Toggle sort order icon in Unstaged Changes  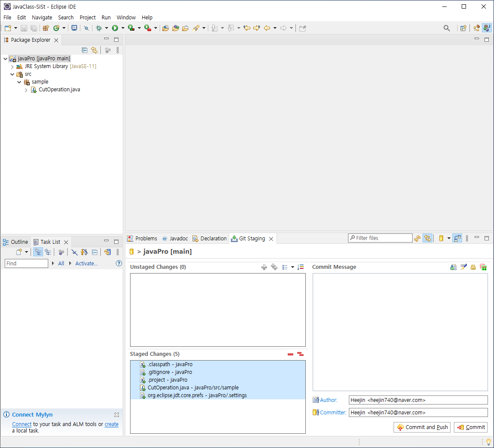click(x=301, y=267)
